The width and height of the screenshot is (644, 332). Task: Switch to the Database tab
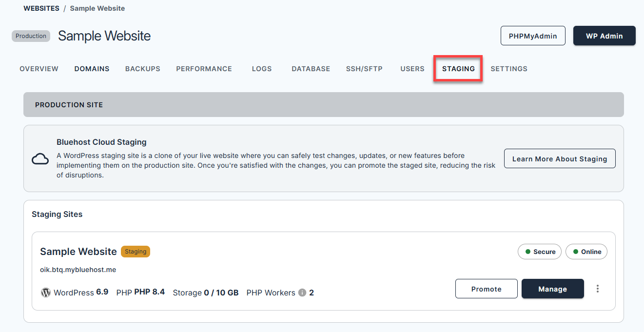tap(311, 69)
